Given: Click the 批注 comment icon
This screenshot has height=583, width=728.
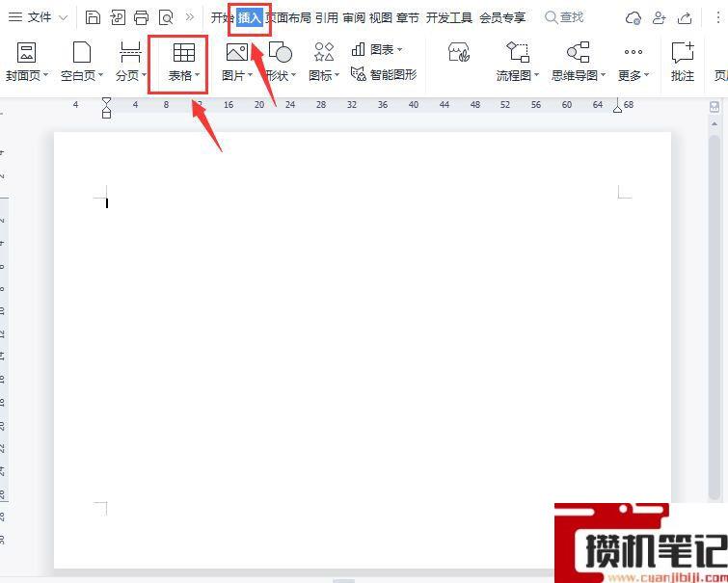Looking at the screenshot, I should (683, 52).
